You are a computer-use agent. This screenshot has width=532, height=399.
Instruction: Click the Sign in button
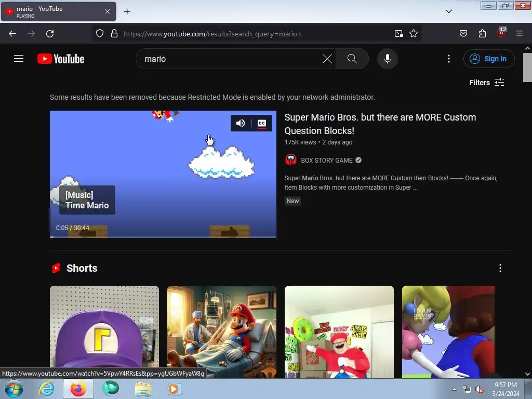(488, 59)
